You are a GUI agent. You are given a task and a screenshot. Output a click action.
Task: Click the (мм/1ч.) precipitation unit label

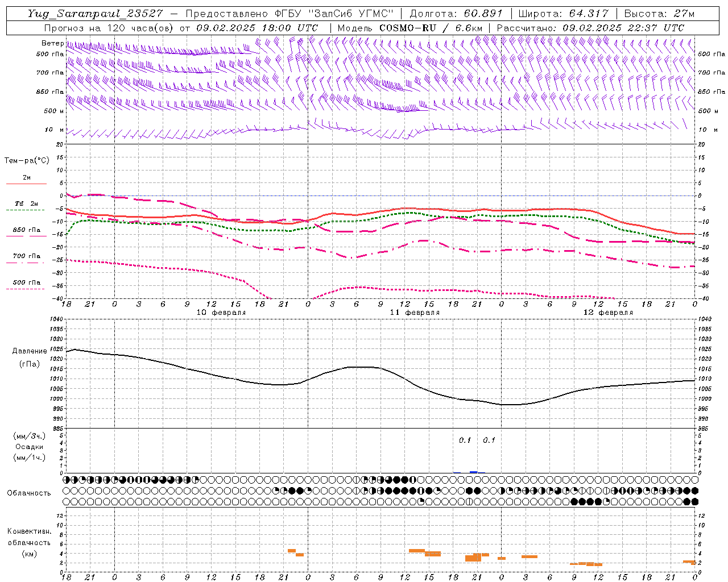tap(29, 458)
